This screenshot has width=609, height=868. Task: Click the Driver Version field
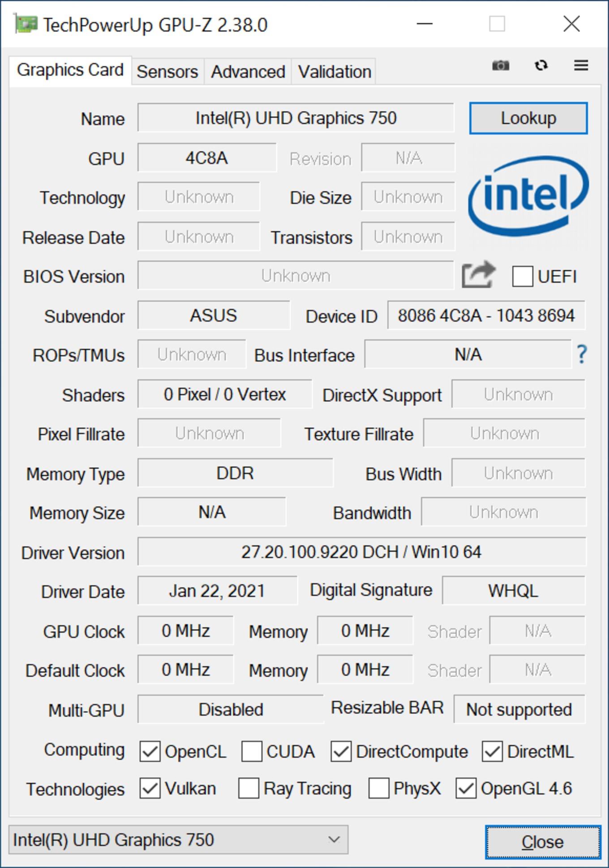click(361, 552)
